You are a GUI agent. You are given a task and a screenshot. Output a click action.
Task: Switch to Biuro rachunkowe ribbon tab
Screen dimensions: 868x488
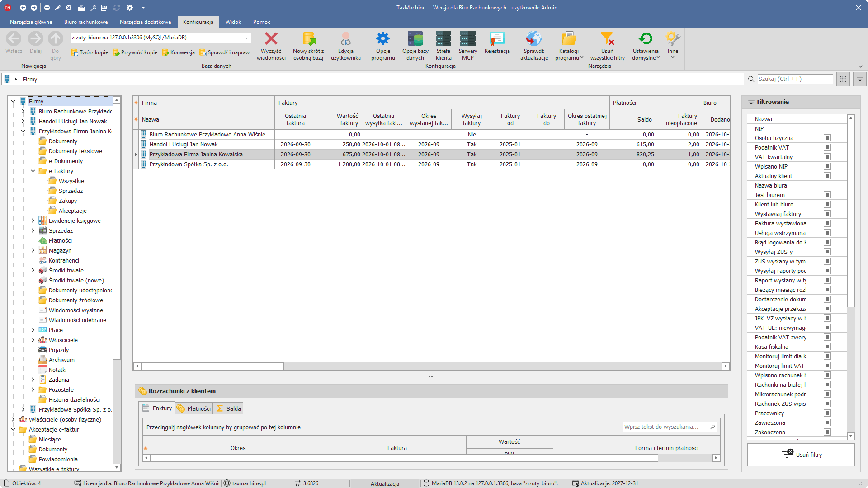(86, 22)
